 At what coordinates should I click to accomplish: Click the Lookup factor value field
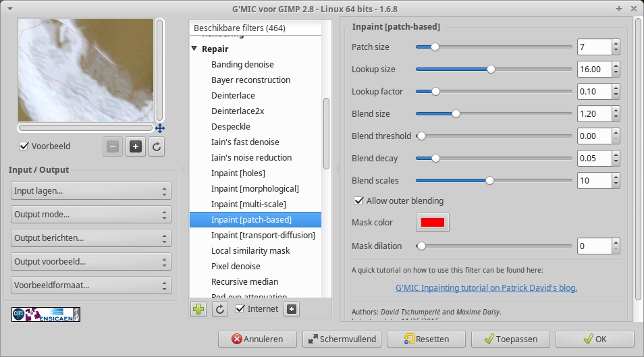coord(594,92)
